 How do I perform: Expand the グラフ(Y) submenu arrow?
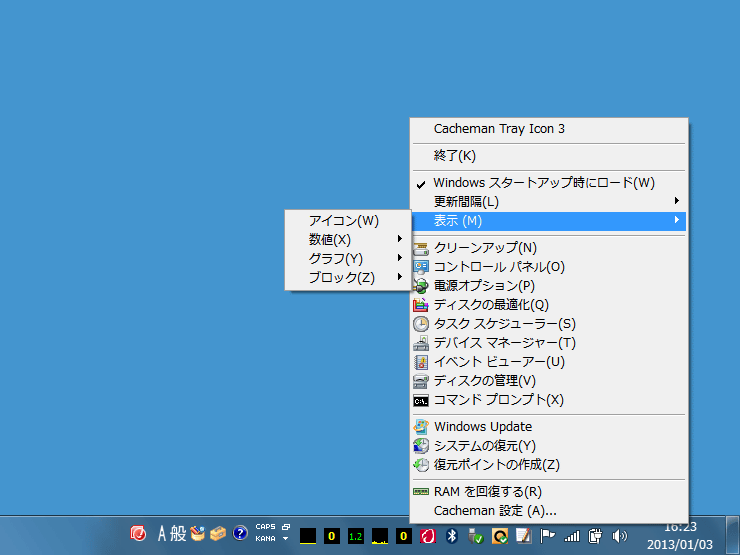(x=400, y=258)
